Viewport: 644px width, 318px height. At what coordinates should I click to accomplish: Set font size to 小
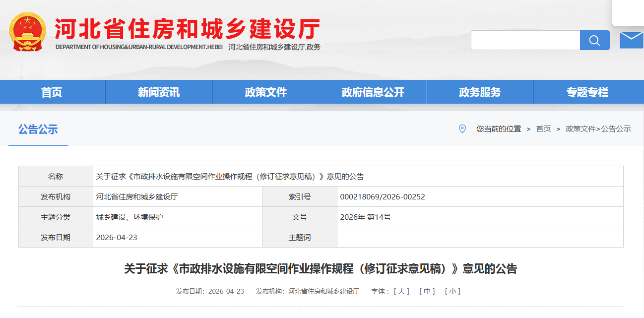coord(452,291)
